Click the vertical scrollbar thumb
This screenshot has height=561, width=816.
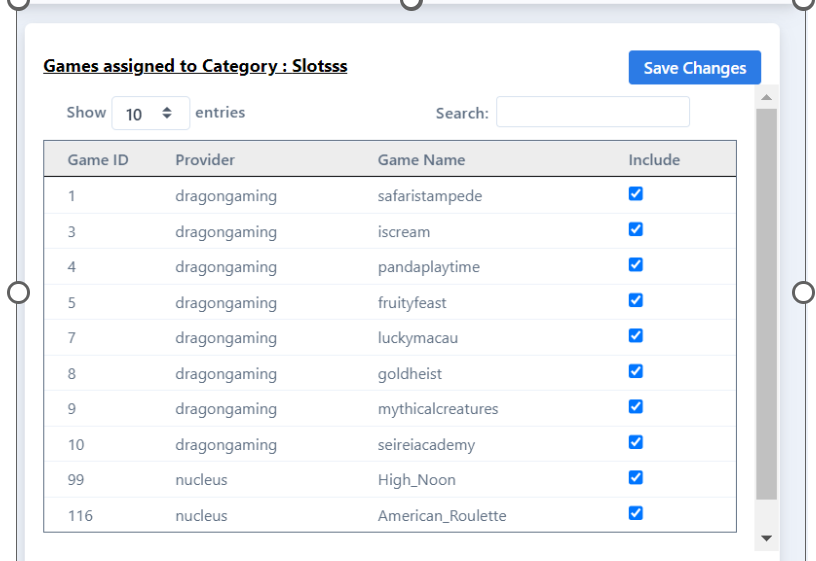point(766,304)
